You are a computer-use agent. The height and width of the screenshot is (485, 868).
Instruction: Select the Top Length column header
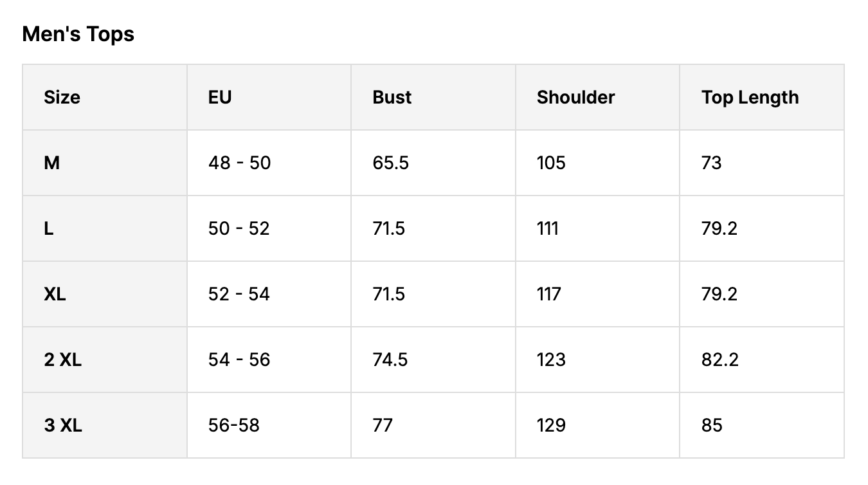(750, 97)
